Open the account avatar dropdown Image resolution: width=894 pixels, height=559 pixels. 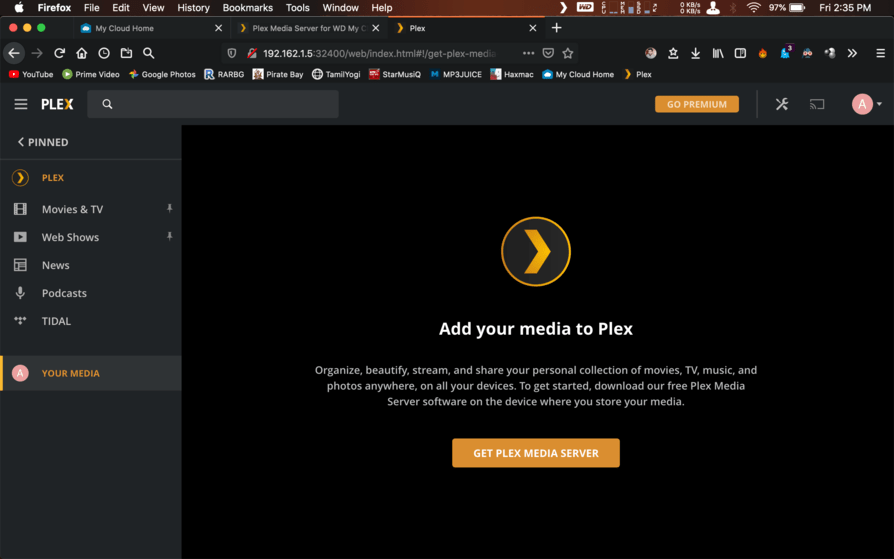point(867,104)
